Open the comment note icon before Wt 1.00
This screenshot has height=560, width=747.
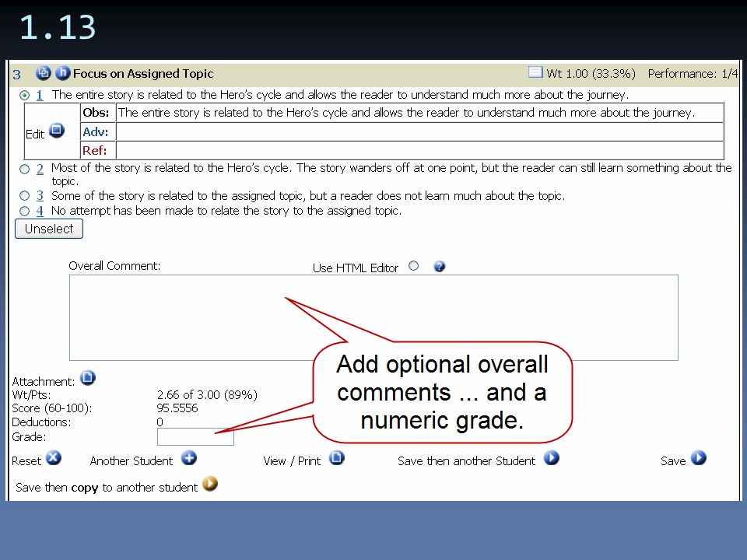[535, 72]
